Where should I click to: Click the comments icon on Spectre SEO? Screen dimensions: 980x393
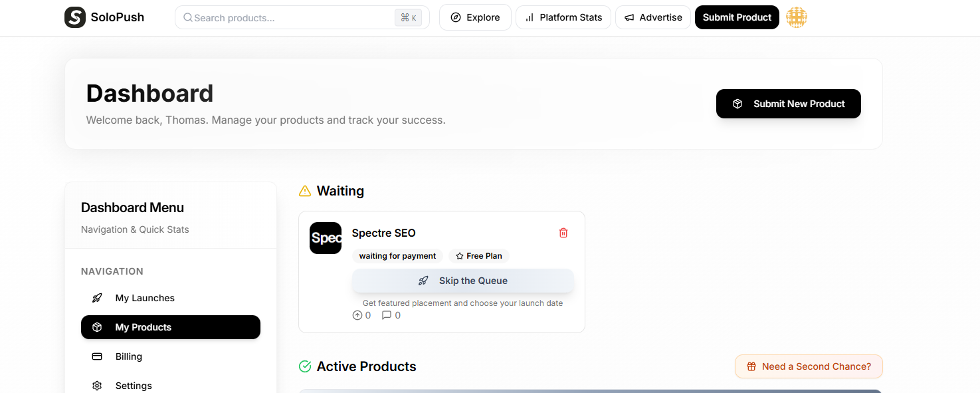[387, 315]
